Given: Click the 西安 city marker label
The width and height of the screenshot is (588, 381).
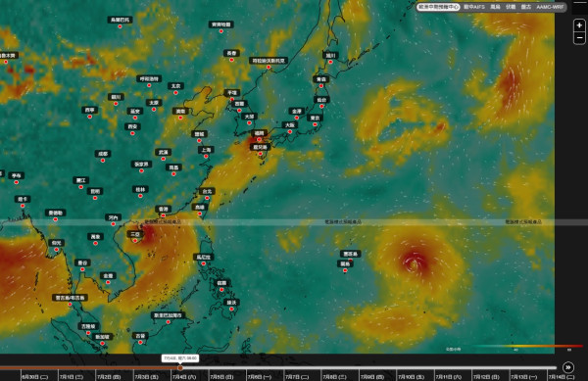Looking at the screenshot, I should point(132,126).
